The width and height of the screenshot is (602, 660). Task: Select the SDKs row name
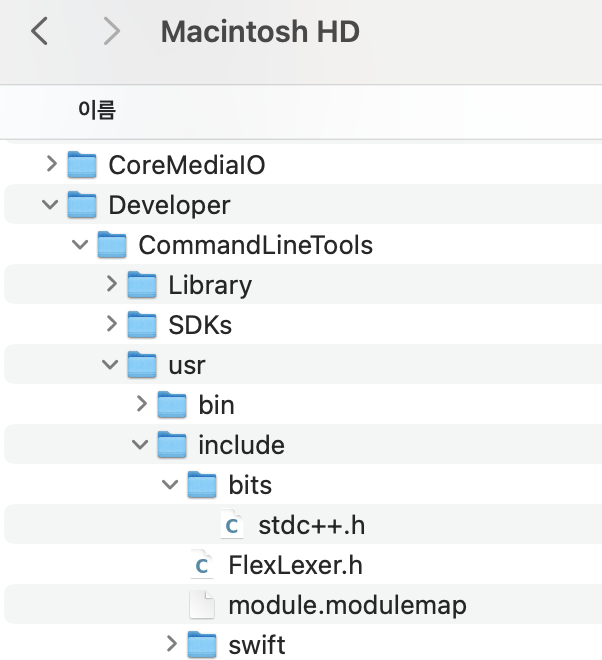[200, 325]
